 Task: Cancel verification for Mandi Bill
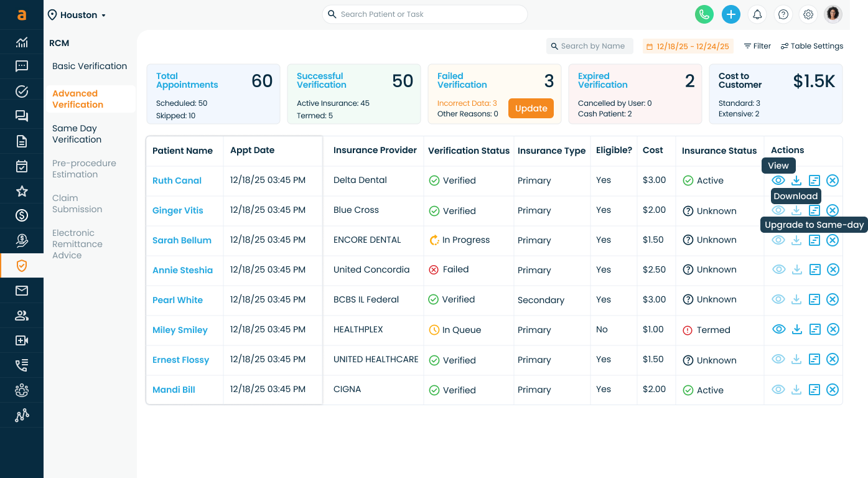click(x=833, y=390)
